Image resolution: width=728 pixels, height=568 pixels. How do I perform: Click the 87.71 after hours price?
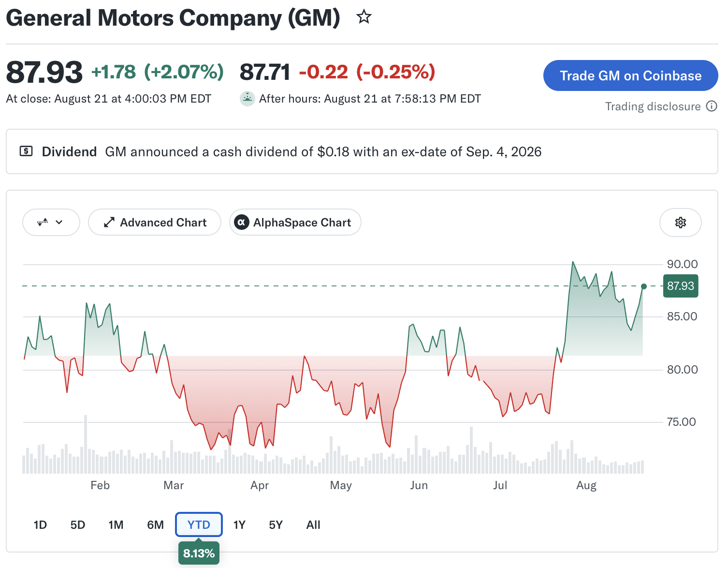click(265, 72)
